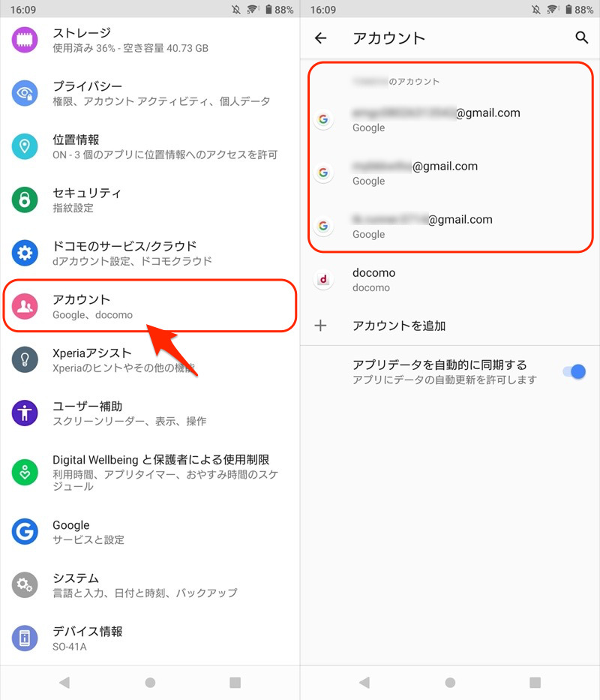
Task: Tap the teal location pin icon
Action: pos(25,146)
